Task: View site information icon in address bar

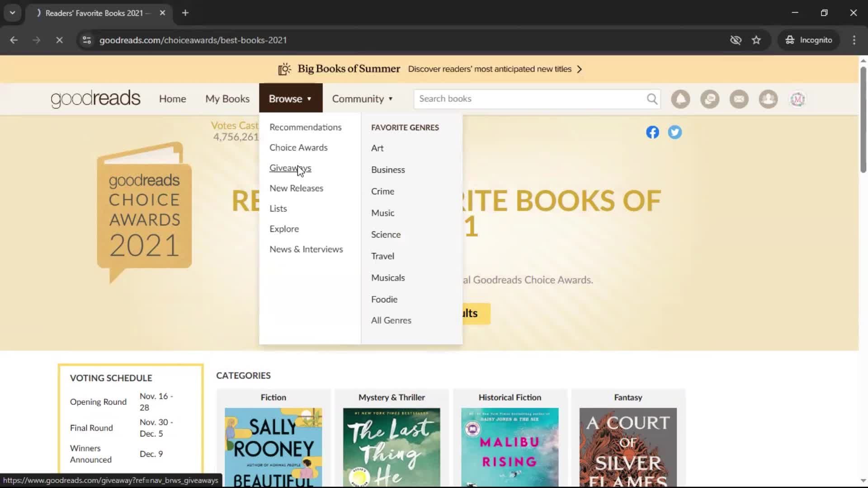Action: pyautogui.click(x=87, y=40)
